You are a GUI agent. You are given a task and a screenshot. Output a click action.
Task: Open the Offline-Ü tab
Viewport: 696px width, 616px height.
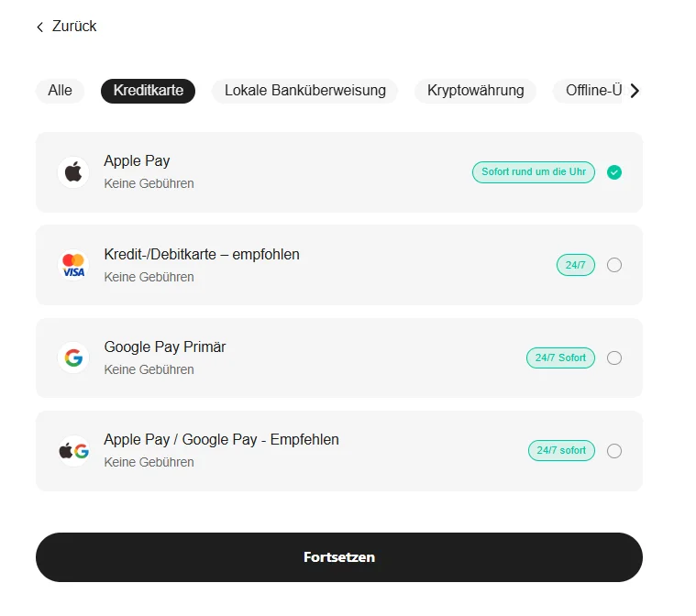click(593, 91)
